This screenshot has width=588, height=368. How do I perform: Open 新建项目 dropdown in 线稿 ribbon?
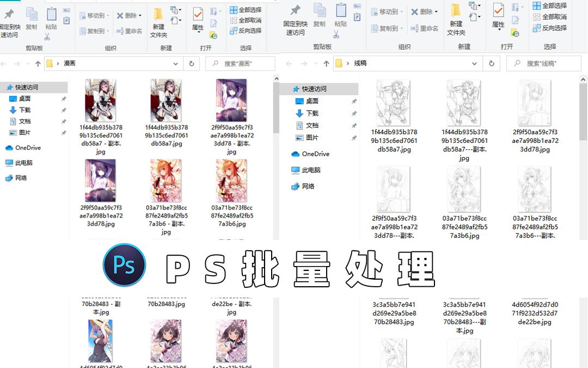pos(475,5)
